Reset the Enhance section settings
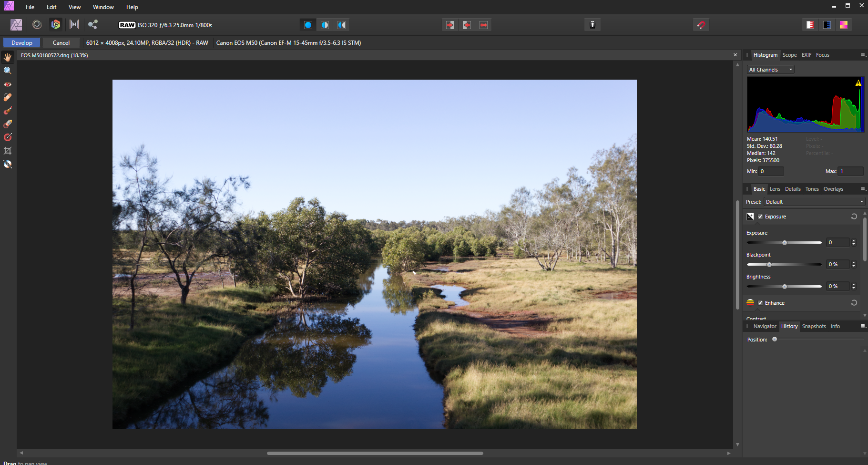 [854, 303]
